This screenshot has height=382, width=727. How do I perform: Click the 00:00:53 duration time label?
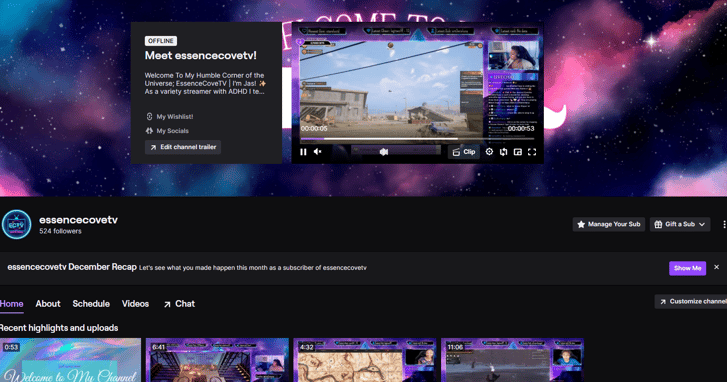click(x=521, y=128)
